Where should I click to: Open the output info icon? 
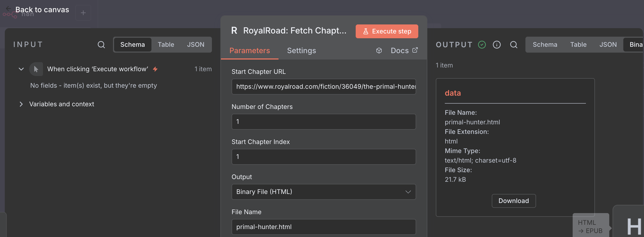(497, 45)
